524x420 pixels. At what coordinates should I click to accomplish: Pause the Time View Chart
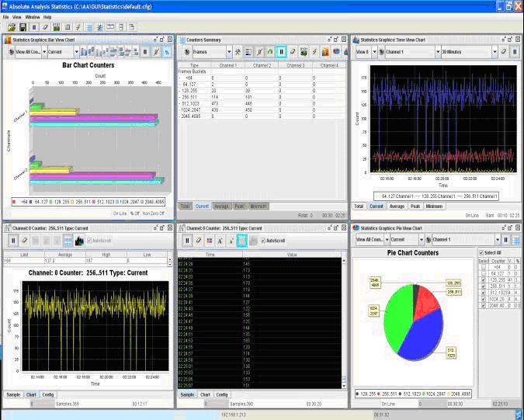515,52
